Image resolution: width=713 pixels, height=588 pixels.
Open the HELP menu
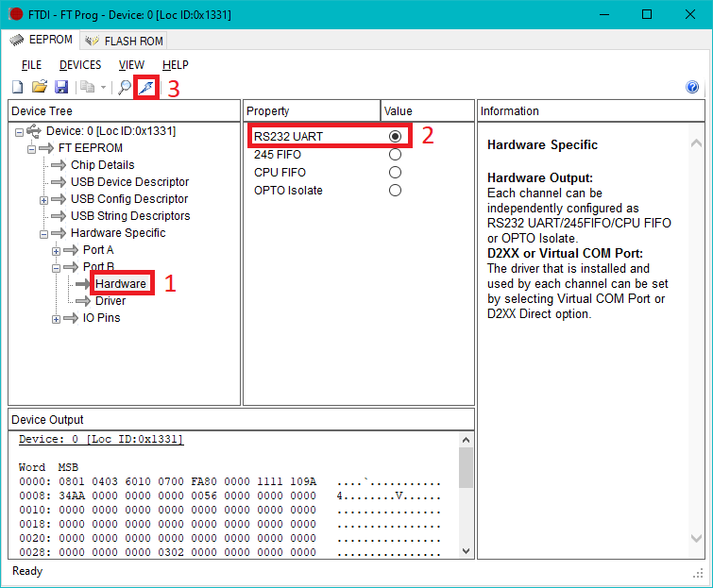click(x=175, y=65)
